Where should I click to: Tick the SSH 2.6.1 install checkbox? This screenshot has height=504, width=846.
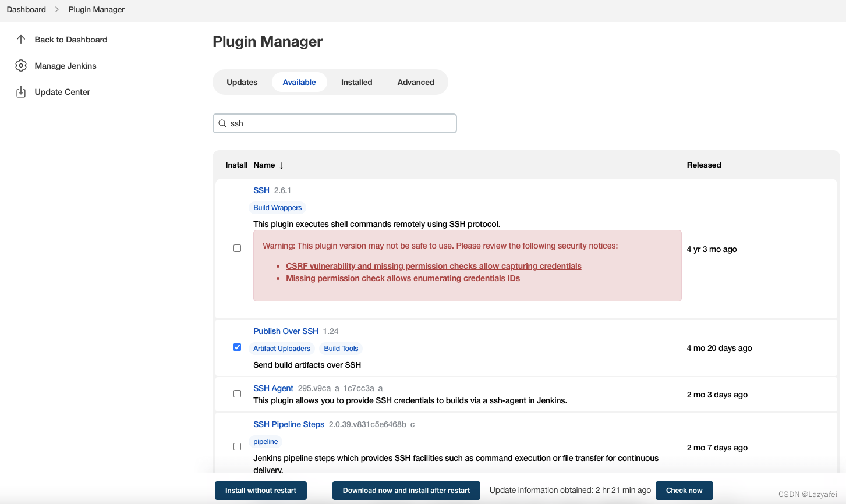237,249
